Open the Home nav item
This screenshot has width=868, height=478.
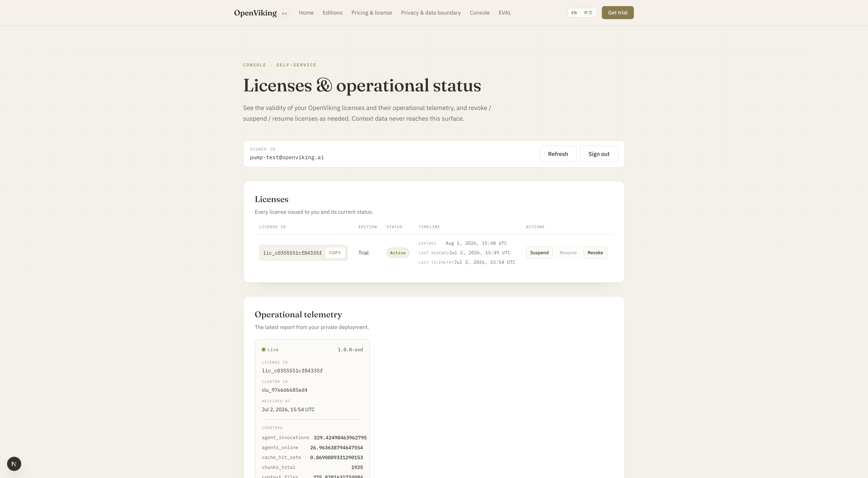click(306, 13)
